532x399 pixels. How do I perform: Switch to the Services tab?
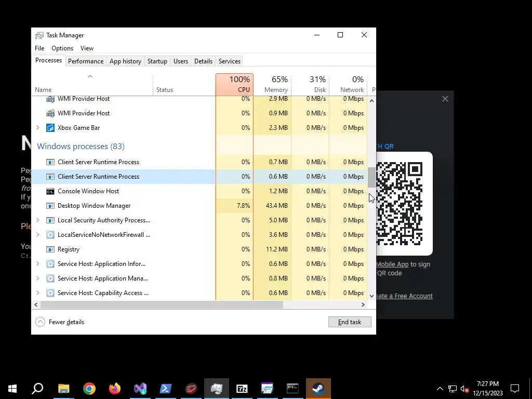coord(229,61)
